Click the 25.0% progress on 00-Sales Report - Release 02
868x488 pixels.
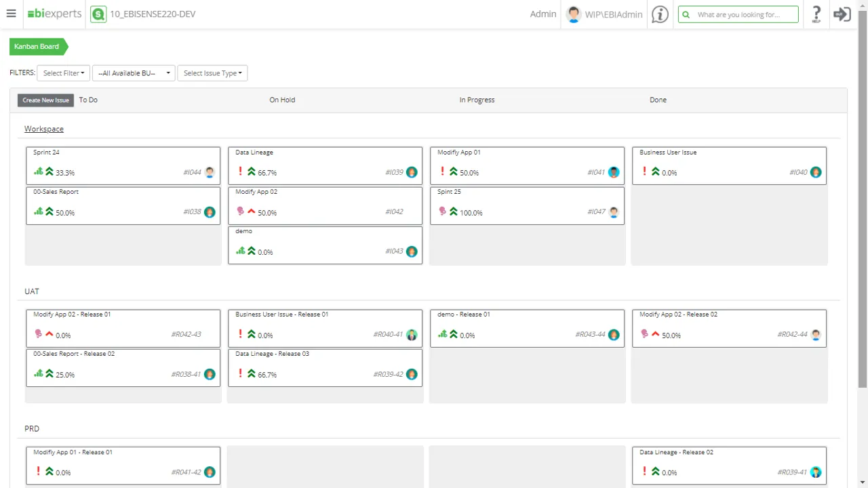[65, 375]
